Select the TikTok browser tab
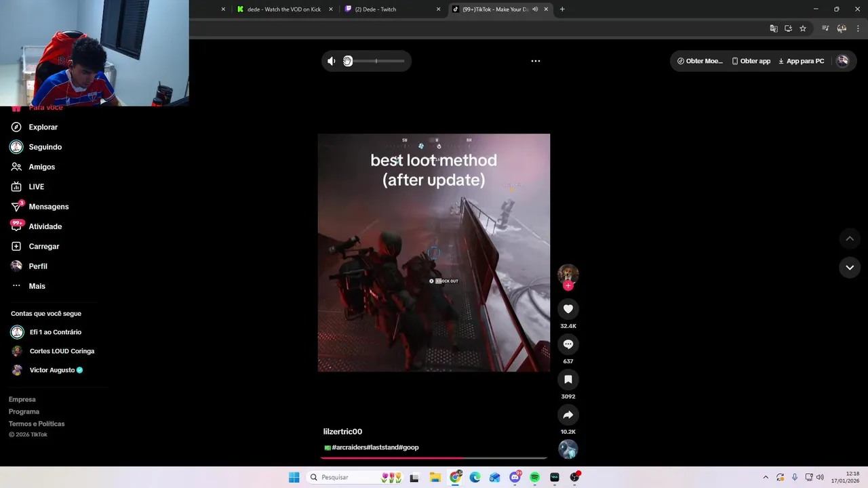 click(495, 9)
